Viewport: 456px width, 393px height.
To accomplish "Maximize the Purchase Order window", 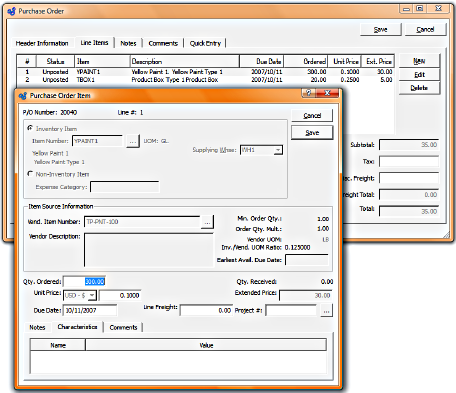I will tap(420, 9).
